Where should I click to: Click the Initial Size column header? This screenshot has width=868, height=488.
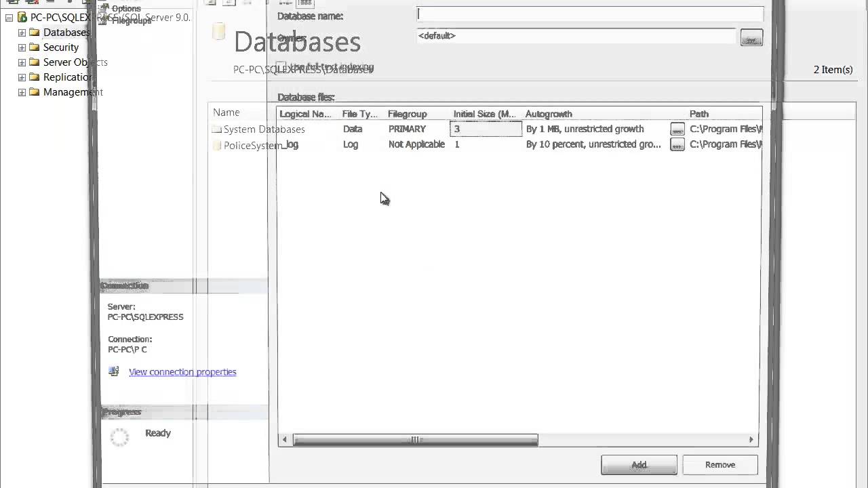[485, 114]
